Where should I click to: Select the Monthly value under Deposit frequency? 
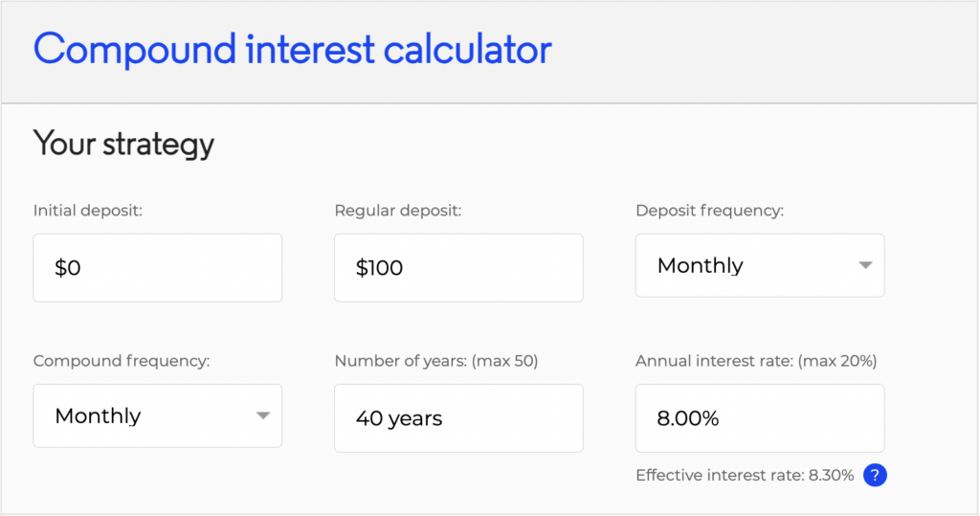point(701,266)
